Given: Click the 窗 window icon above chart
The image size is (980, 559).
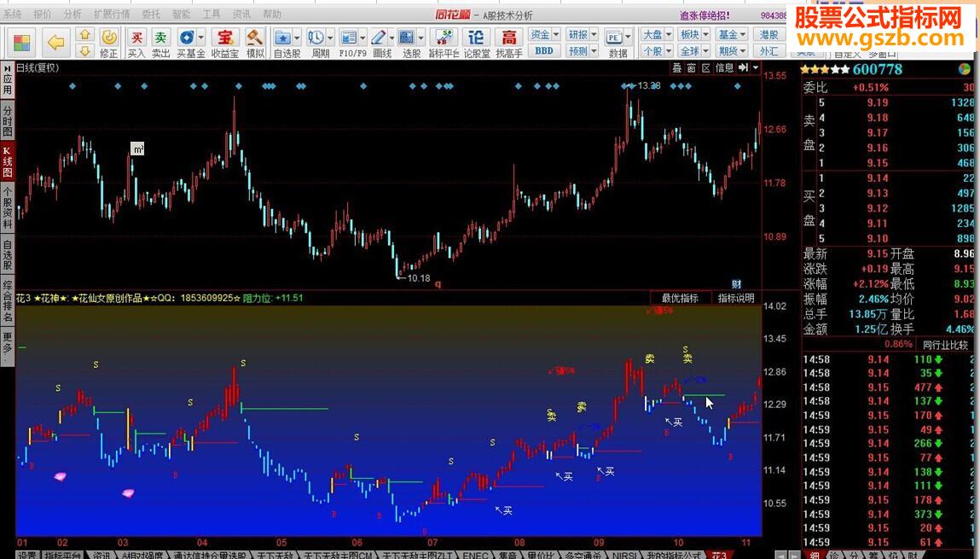Looking at the screenshot, I should 692,67.
